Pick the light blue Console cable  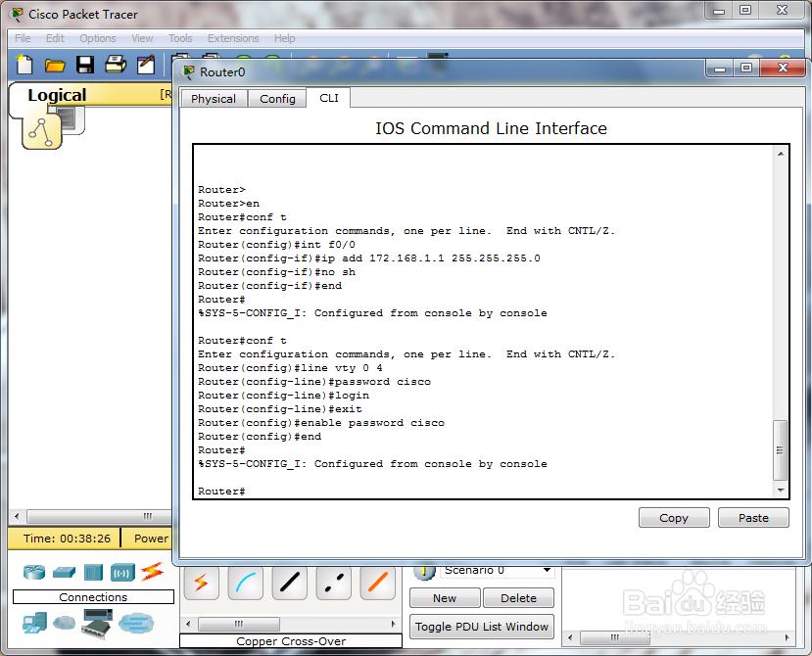tap(246, 583)
